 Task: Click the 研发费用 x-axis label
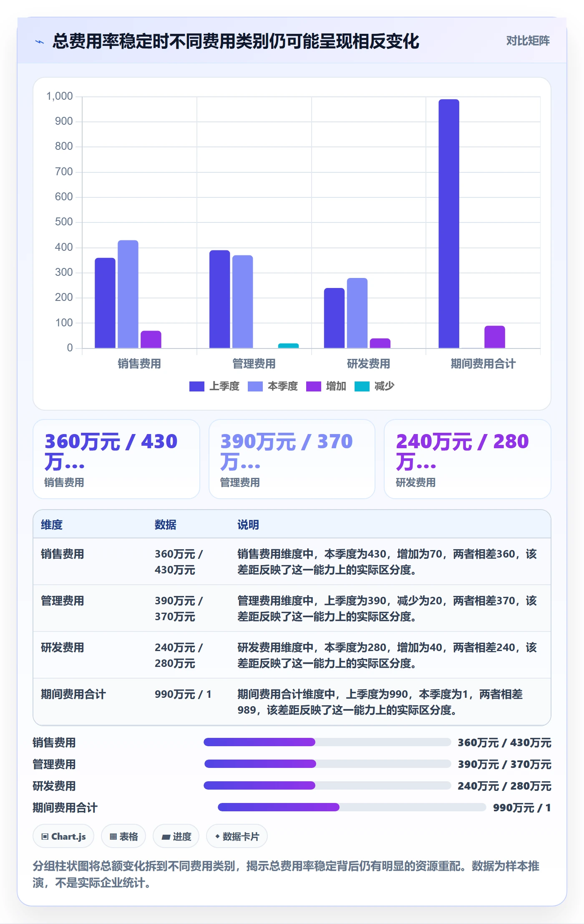tap(369, 364)
